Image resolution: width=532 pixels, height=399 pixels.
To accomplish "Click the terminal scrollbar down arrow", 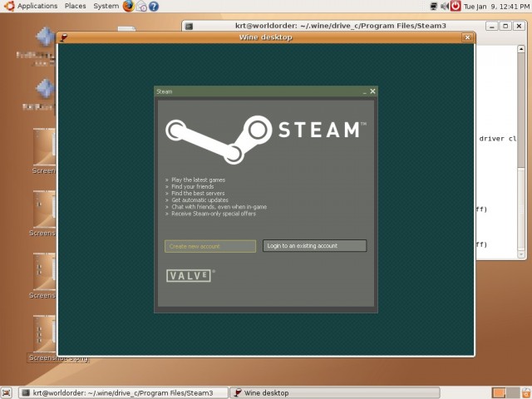I will (x=521, y=254).
